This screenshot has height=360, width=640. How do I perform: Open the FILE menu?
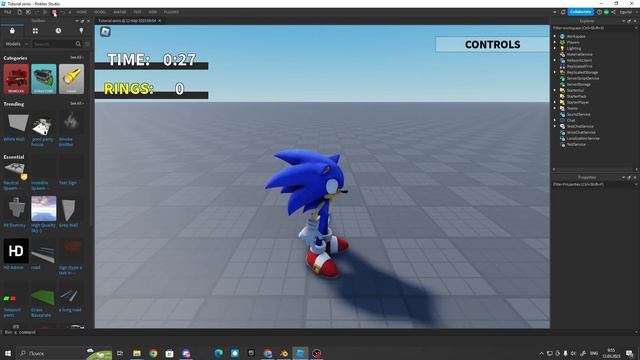click(8, 12)
